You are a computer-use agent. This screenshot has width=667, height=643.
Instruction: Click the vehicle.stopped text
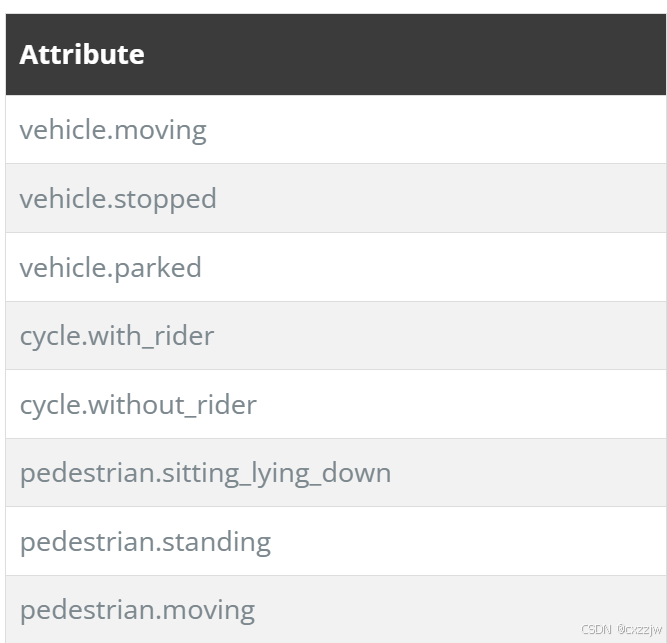pyautogui.click(x=118, y=199)
